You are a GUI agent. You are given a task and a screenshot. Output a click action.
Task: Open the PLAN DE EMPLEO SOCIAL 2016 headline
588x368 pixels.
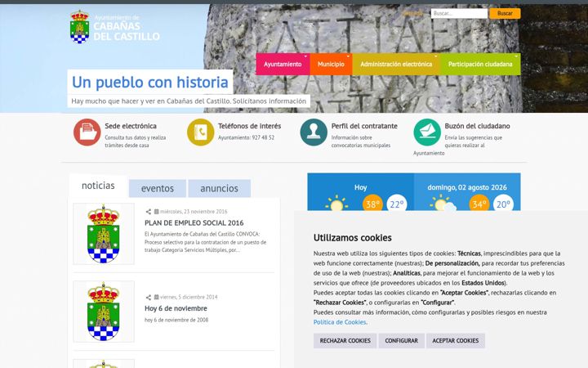tap(194, 222)
